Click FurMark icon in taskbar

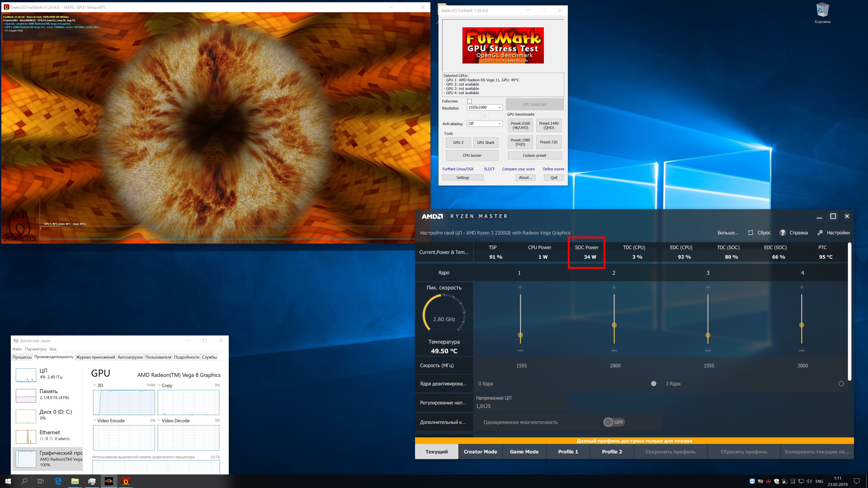(126, 481)
